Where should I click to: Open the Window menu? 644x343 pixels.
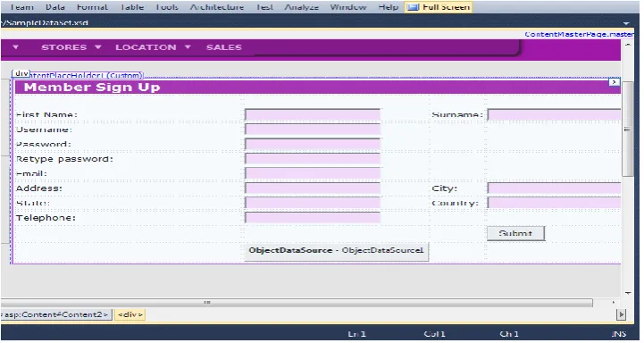tap(348, 7)
